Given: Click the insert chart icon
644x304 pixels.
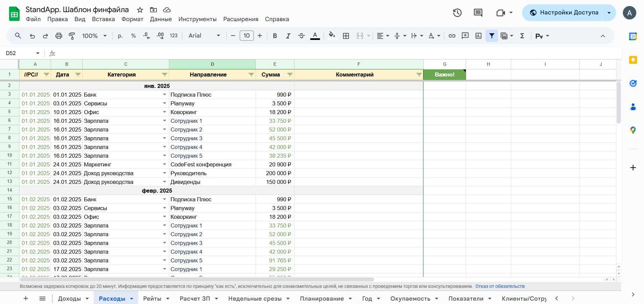Looking at the screenshot, I should (478, 36).
